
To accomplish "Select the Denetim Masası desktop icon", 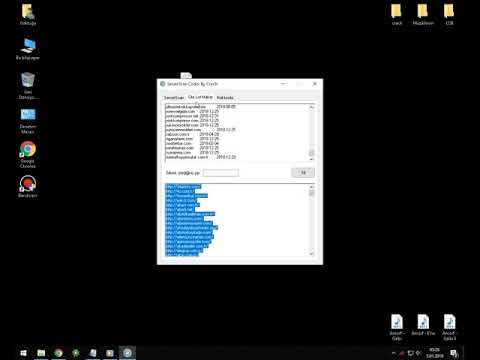I will [28, 121].
